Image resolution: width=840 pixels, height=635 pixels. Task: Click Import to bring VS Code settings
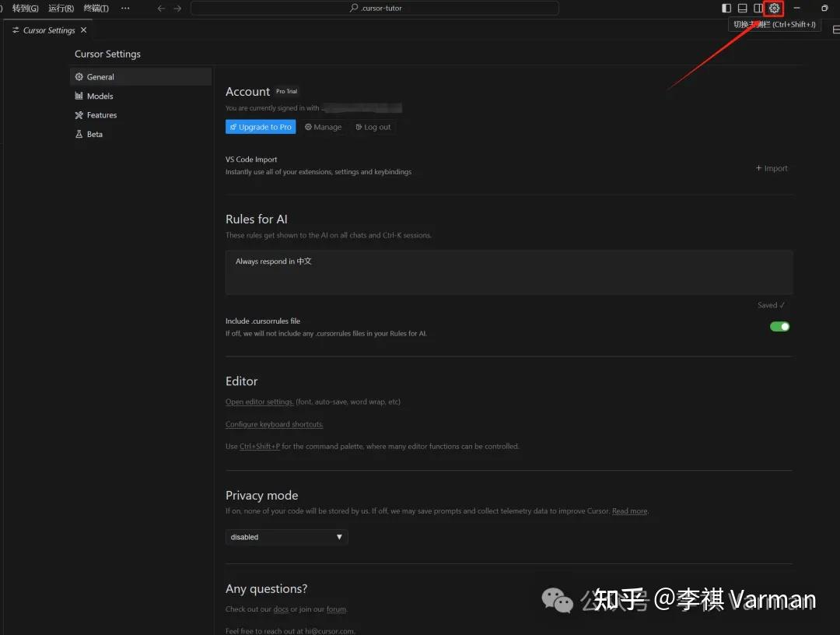coord(771,168)
